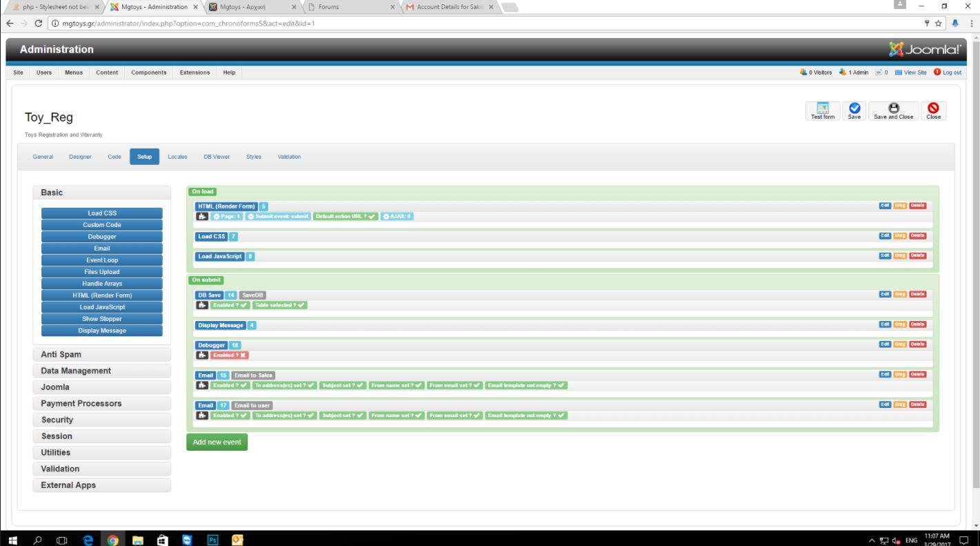This screenshot has height=546, width=980.
Task: Switch to the Forums browser tab
Action: (x=352, y=7)
